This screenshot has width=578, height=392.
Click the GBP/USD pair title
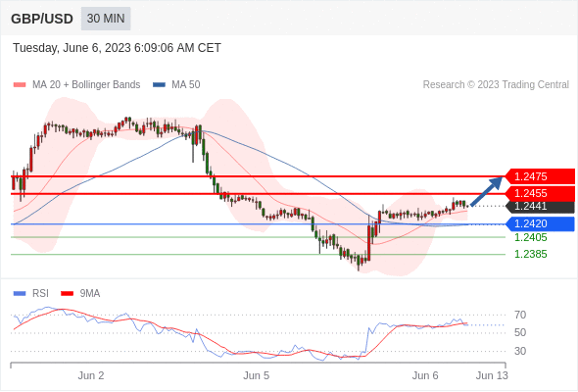click(42, 19)
